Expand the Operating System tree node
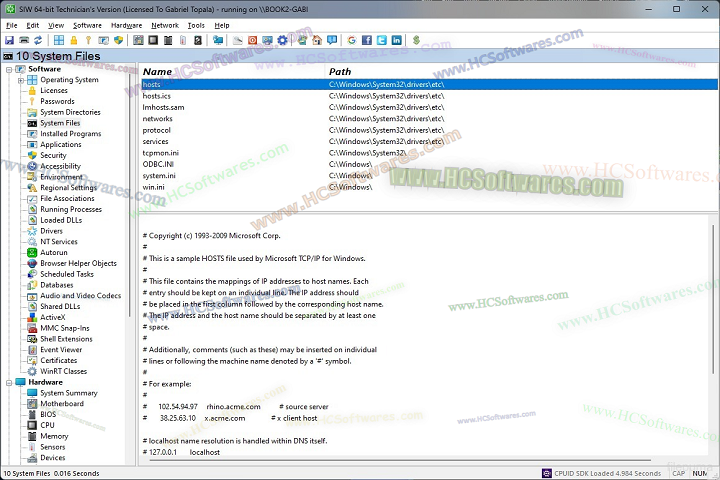 (20, 80)
